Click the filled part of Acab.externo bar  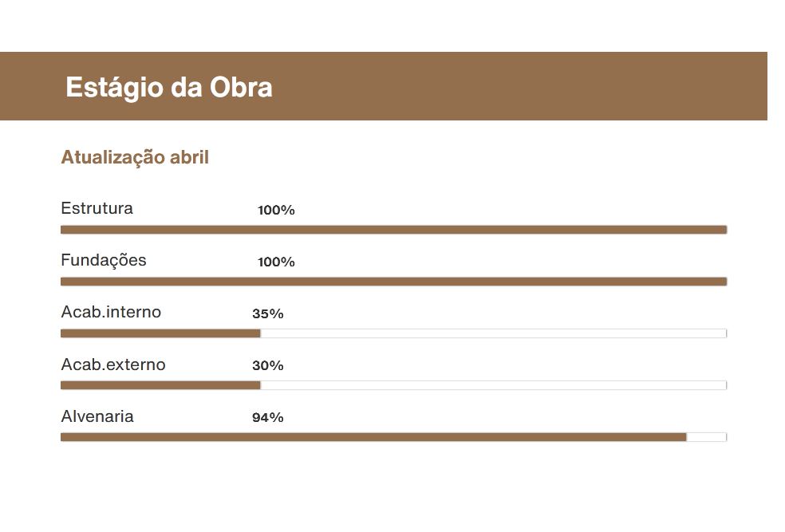pyautogui.click(x=160, y=385)
